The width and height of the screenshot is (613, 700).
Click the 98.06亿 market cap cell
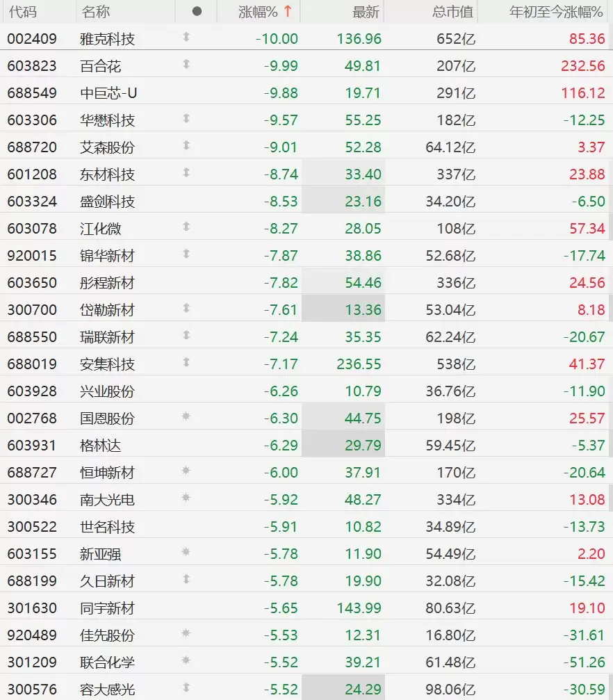click(x=450, y=690)
